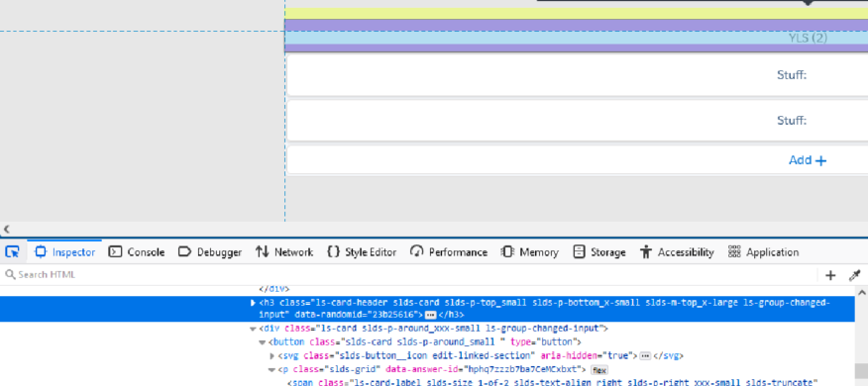Image resolution: width=868 pixels, height=386 pixels.
Task: Click the second Stuff: card
Action: click(x=578, y=121)
